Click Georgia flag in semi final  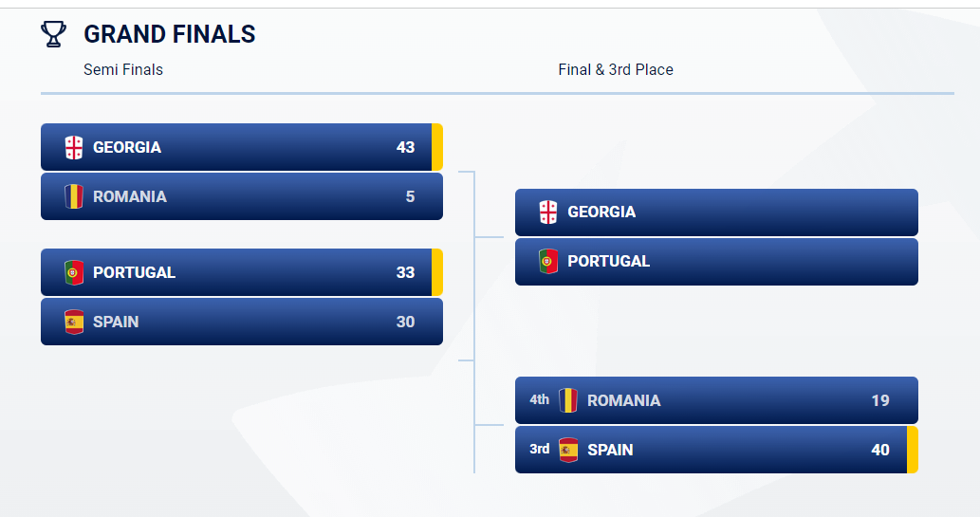tap(74, 148)
